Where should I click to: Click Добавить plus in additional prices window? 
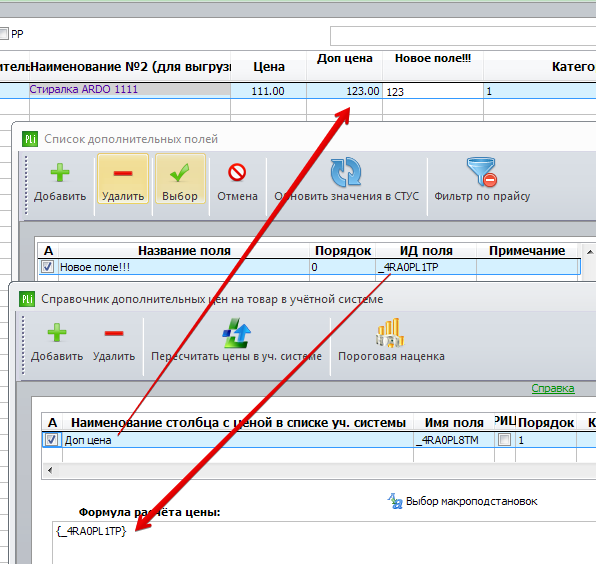(57, 333)
